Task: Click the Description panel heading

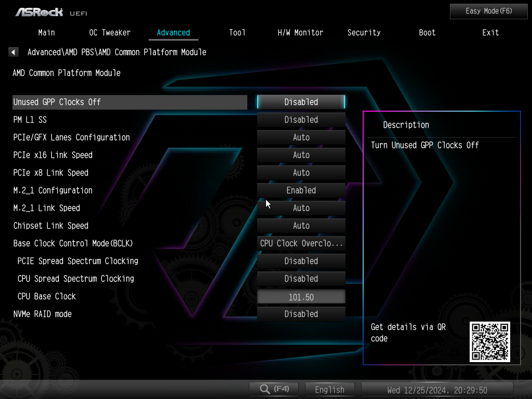Action: click(406, 125)
